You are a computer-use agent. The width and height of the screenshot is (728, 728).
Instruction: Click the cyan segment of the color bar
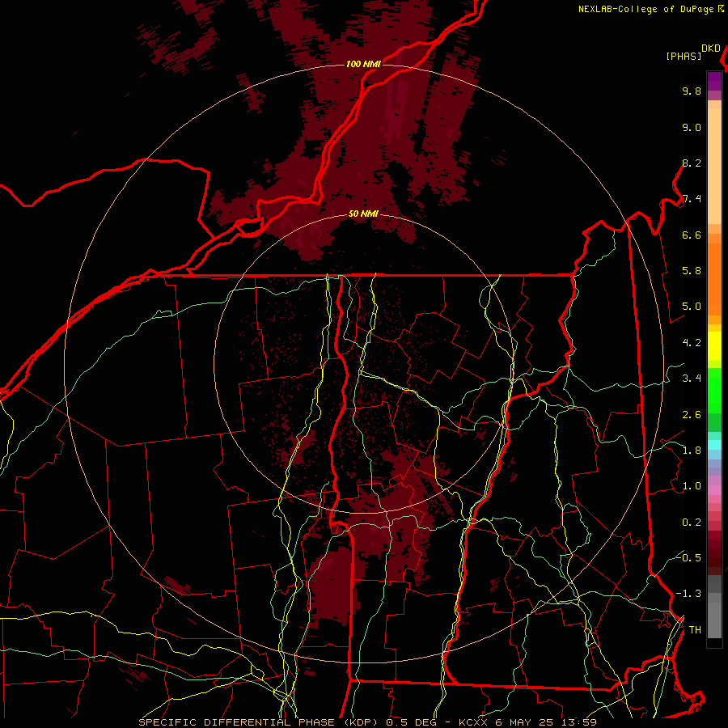(x=714, y=444)
